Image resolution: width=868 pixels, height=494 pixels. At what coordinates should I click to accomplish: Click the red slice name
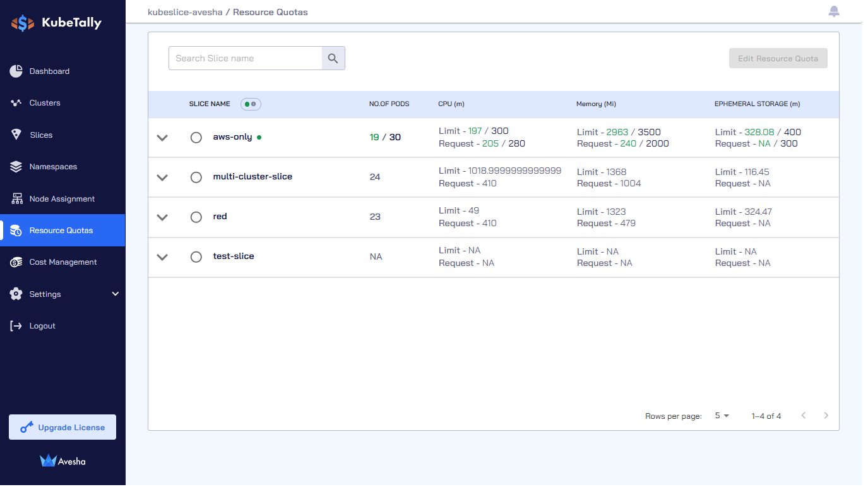coord(220,216)
